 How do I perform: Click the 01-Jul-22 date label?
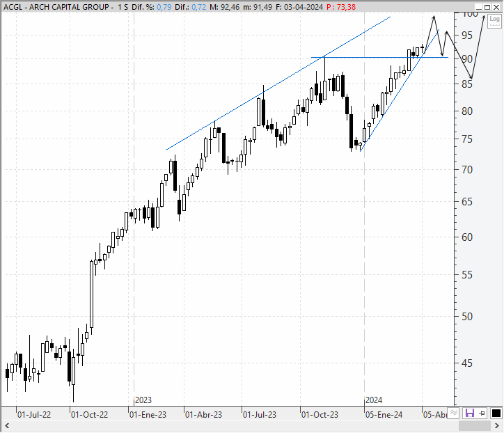pyautogui.click(x=34, y=415)
